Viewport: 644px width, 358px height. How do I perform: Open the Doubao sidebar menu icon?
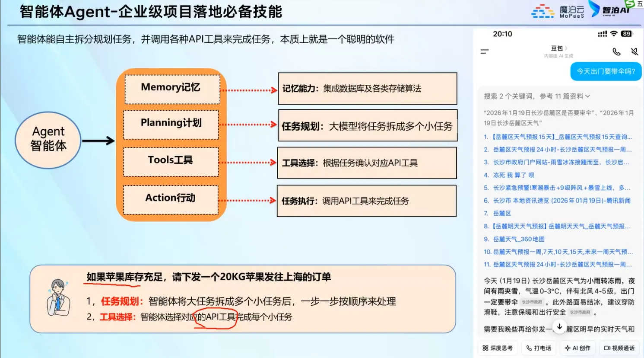pos(485,51)
